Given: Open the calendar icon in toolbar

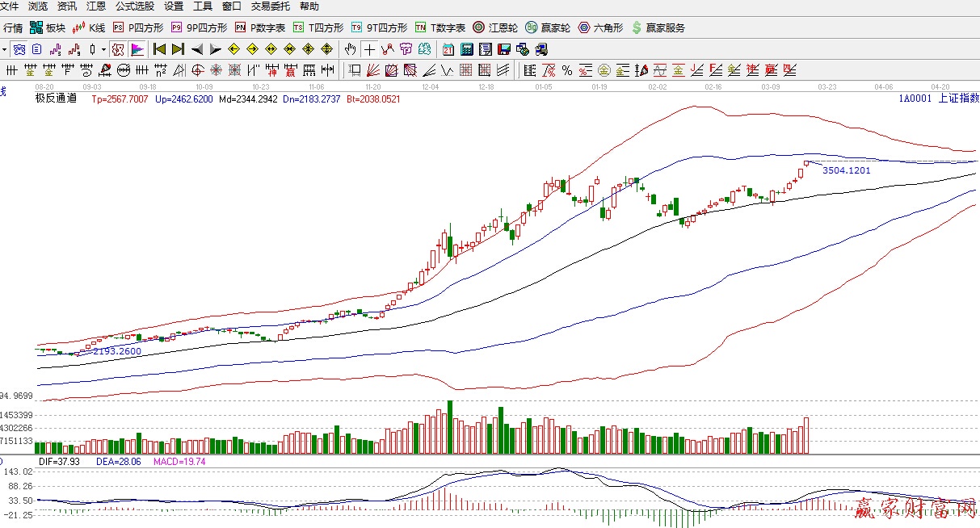Looking at the screenshot, I should 448,49.
